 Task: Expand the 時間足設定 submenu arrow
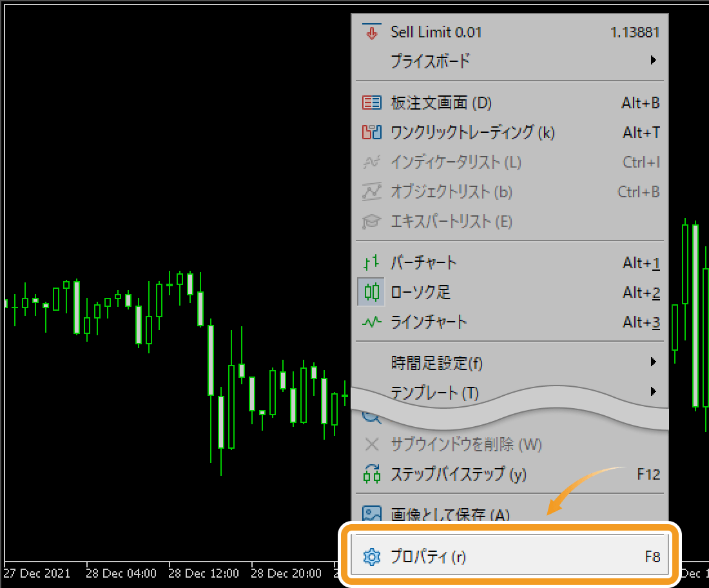click(653, 362)
